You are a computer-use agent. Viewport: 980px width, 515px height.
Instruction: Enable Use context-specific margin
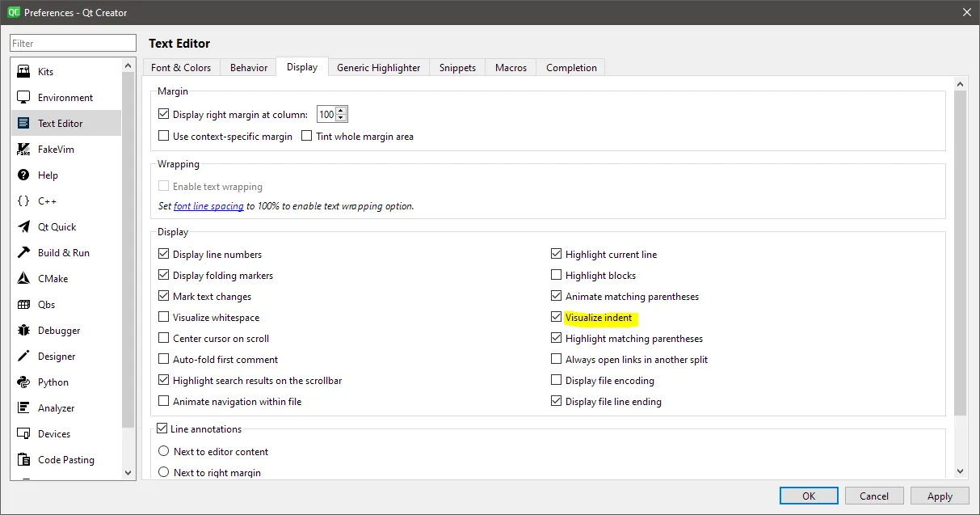[x=164, y=136]
